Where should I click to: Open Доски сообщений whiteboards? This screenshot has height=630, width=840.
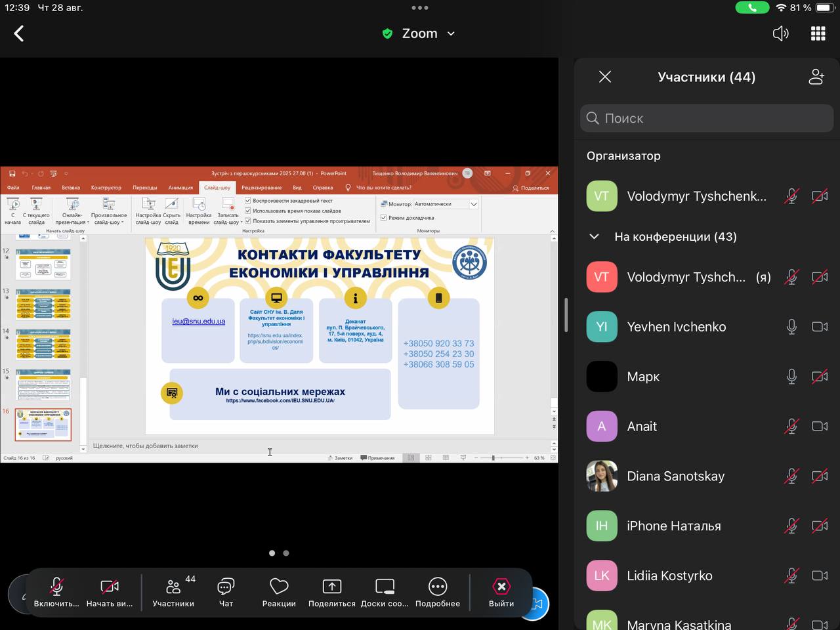(x=385, y=591)
